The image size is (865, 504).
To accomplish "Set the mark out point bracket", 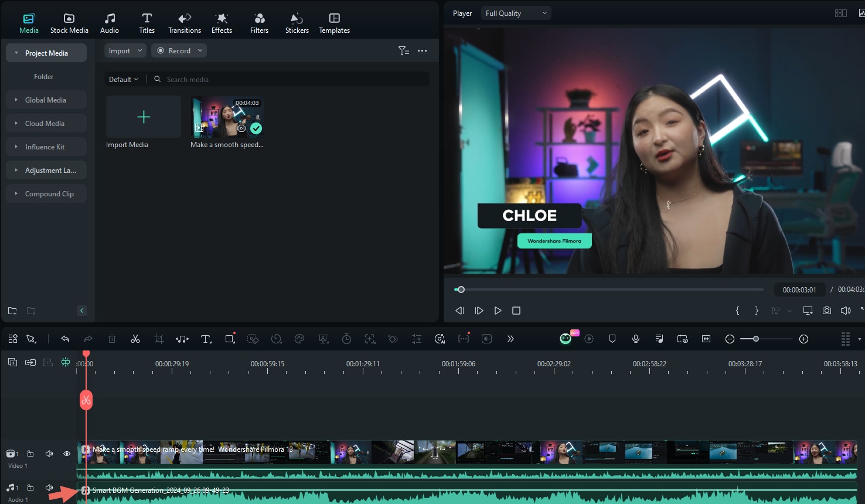I will tap(757, 311).
